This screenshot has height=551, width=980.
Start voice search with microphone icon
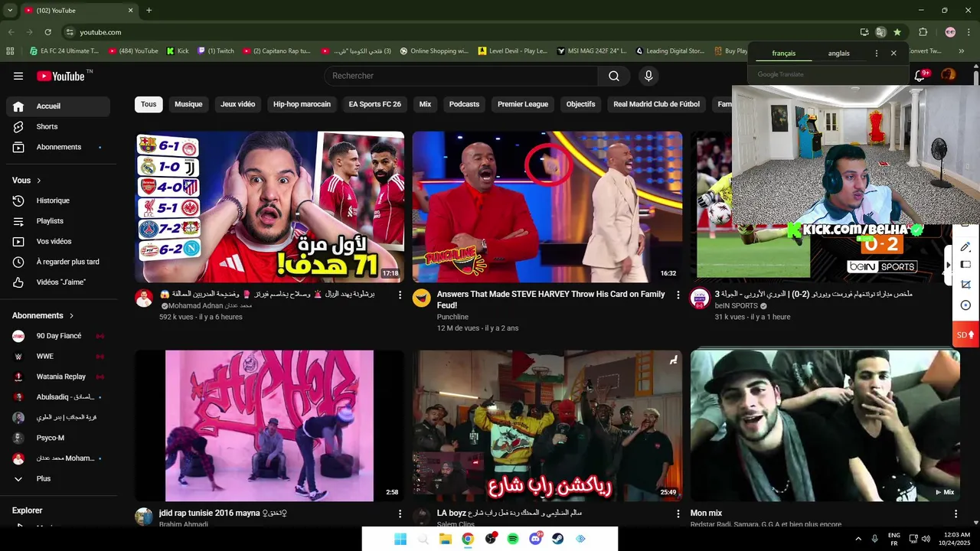648,76
